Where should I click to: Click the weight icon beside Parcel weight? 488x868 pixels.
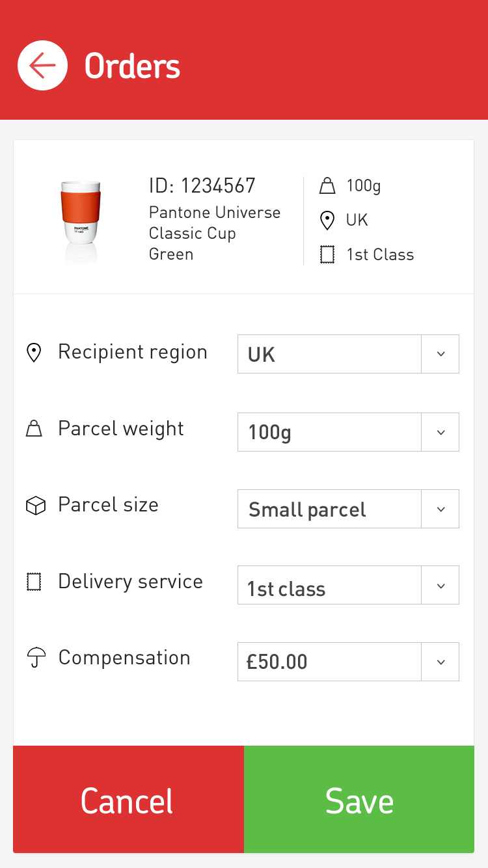[x=34, y=429]
